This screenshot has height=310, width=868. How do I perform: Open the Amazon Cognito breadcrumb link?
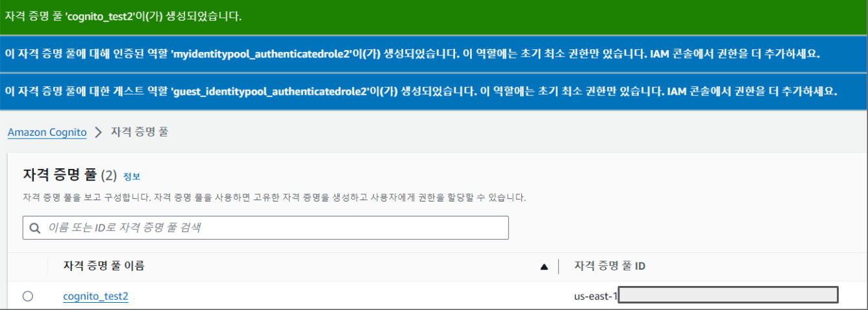[47, 133]
